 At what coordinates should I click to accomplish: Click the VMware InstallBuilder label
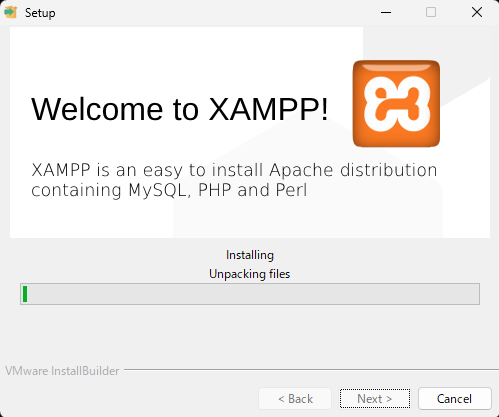62,371
